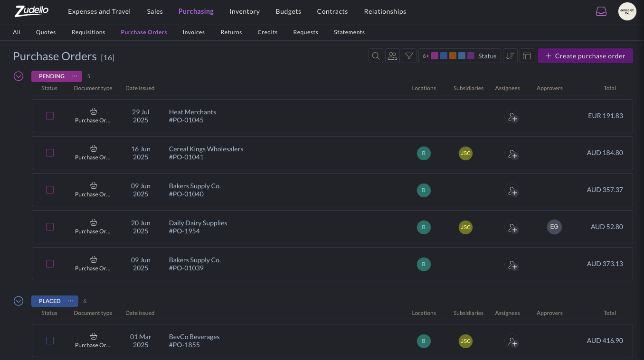The height and width of the screenshot is (360, 644).
Task: Click the sort order icon
Action: pyautogui.click(x=510, y=56)
